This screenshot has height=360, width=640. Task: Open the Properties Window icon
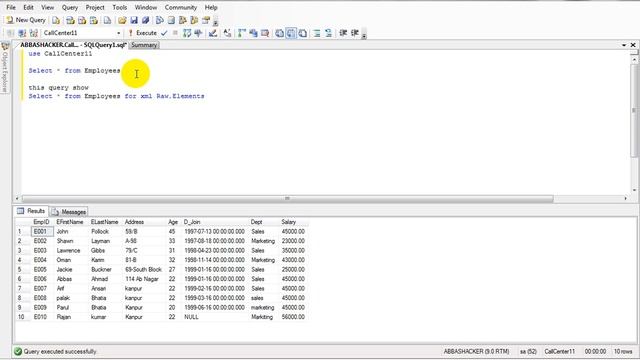[206, 20]
